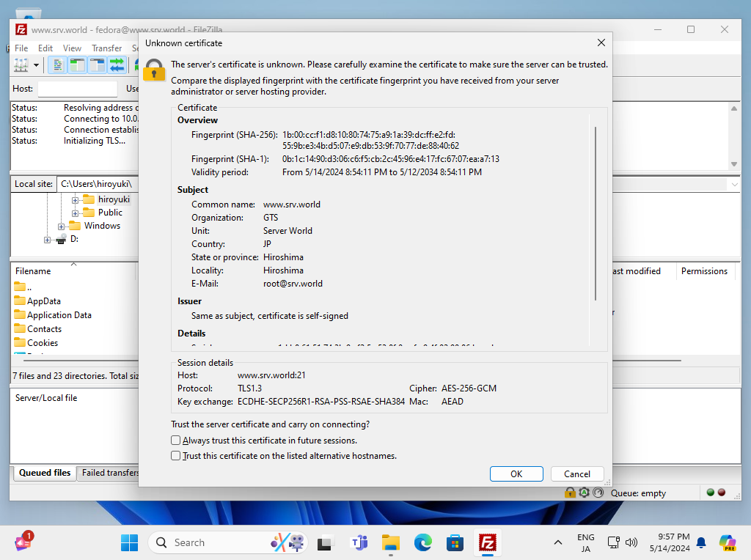The width and height of the screenshot is (751, 560).
Task: Click the common name www.srv.world value
Action: tap(292, 205)
